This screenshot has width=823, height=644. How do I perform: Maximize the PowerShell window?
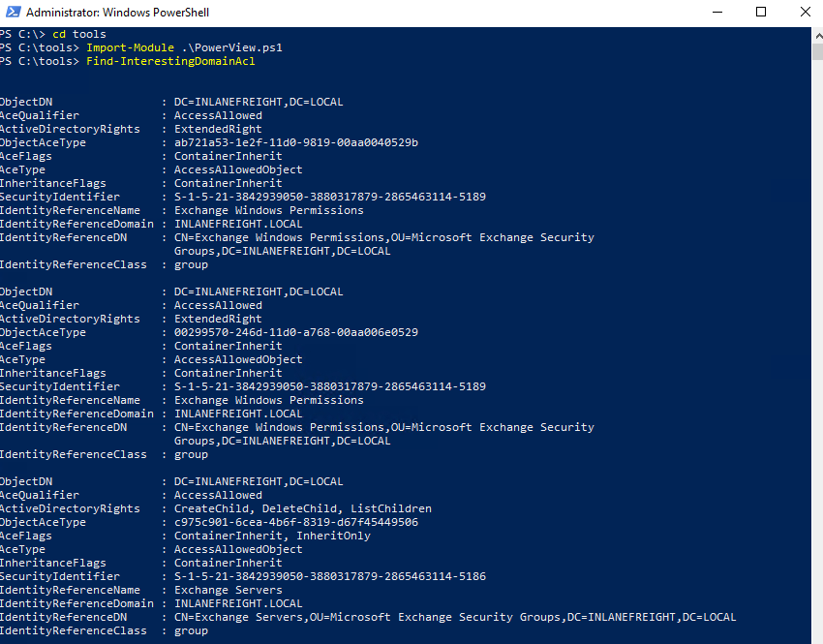pyautogui.click(x=761, y=13)
